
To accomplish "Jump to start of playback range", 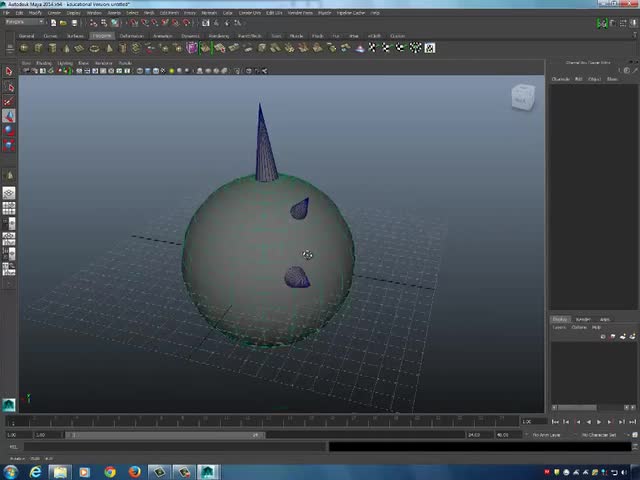I will point(555,421).
